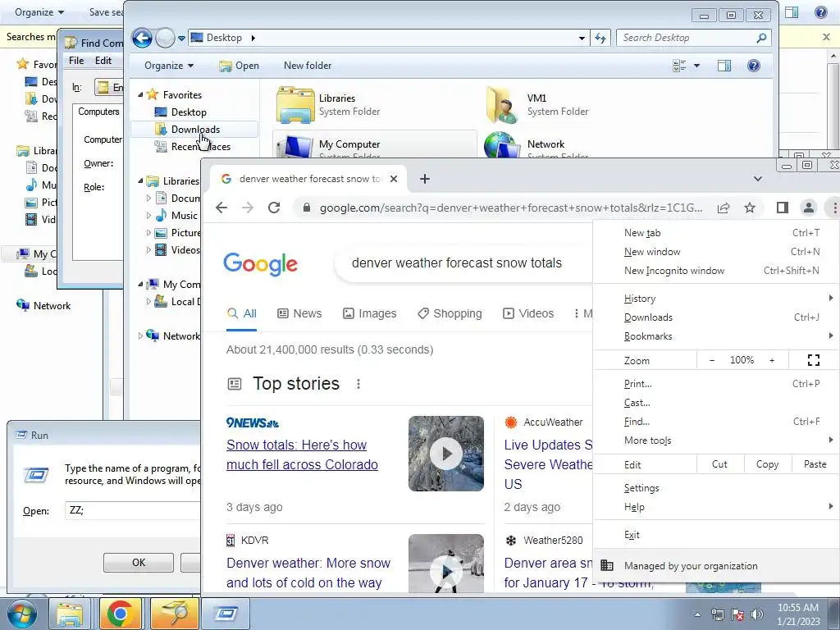Click Cut in Chrome Edit row
Viewport: 840px width, 630px height.
pyautogui.click(x=719, y=464)
